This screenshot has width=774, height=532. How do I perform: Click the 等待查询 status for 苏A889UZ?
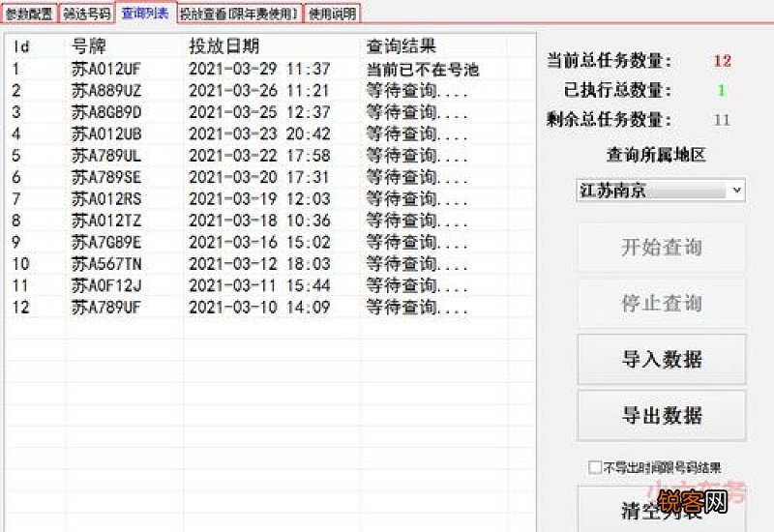[x=417, y=91]
